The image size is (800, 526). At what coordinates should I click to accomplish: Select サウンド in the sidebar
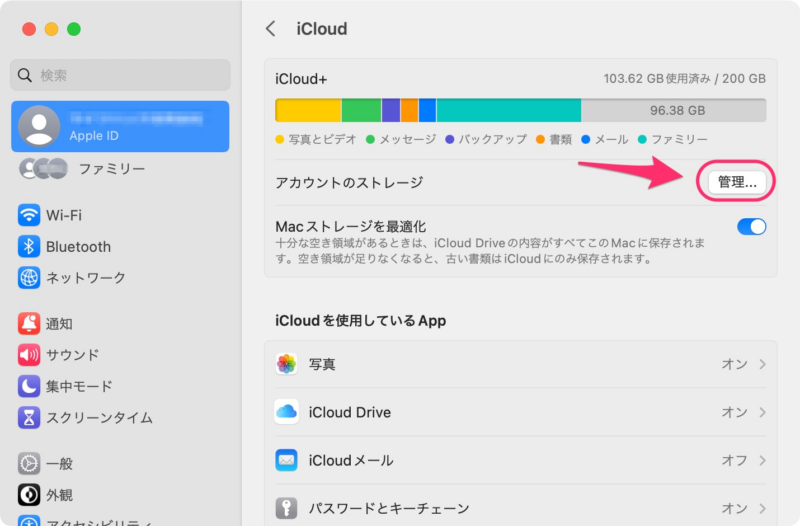pos(120,355)
